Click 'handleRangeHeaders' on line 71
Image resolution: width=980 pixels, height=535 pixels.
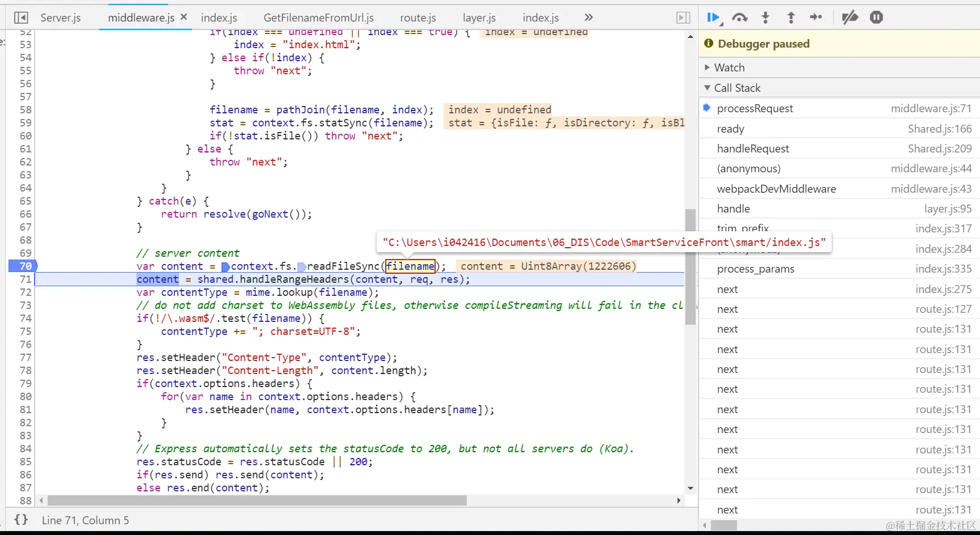click(294, 279)
